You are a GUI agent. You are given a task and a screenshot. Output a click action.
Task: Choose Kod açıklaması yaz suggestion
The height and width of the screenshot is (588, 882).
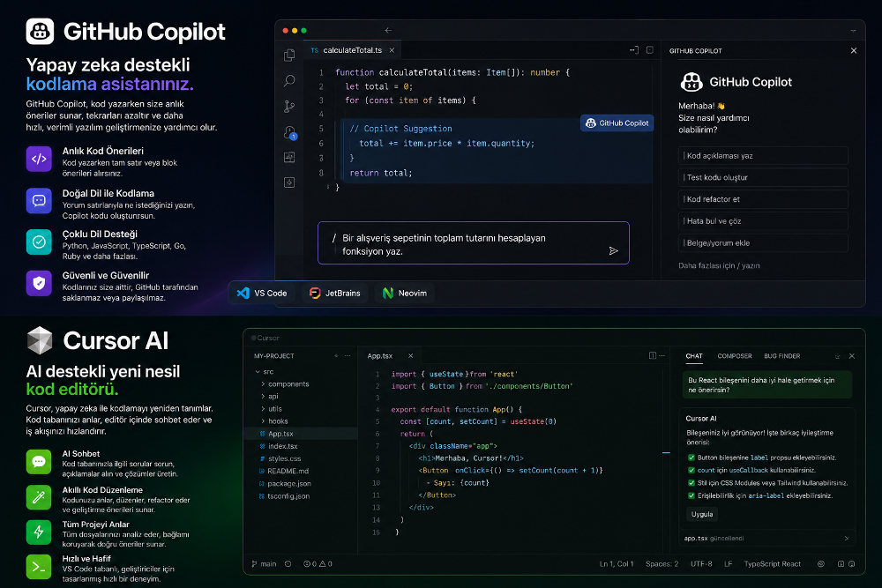763,156
